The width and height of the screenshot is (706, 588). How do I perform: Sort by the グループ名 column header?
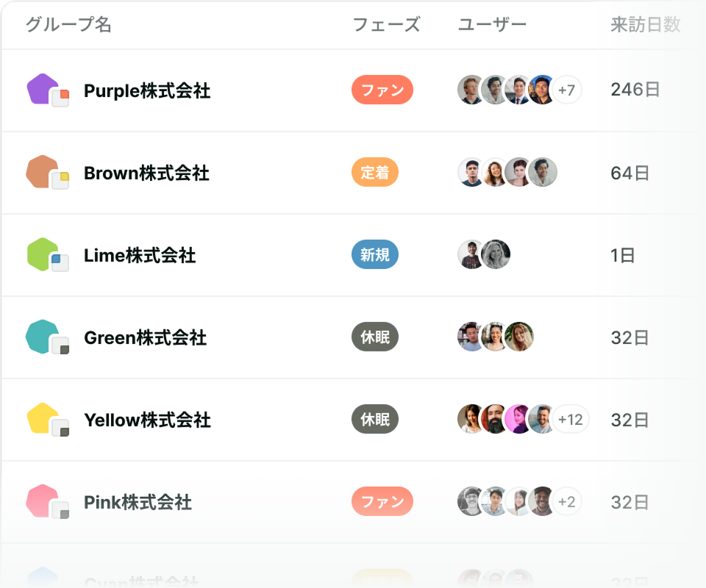pyautogui.click(x=68, y=25)
